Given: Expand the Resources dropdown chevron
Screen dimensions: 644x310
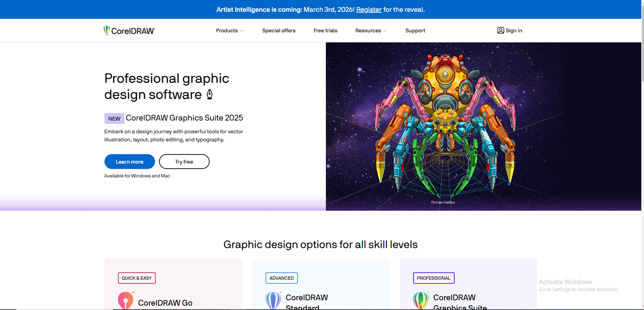Looking at the screenshot, I should coord(385,31).
